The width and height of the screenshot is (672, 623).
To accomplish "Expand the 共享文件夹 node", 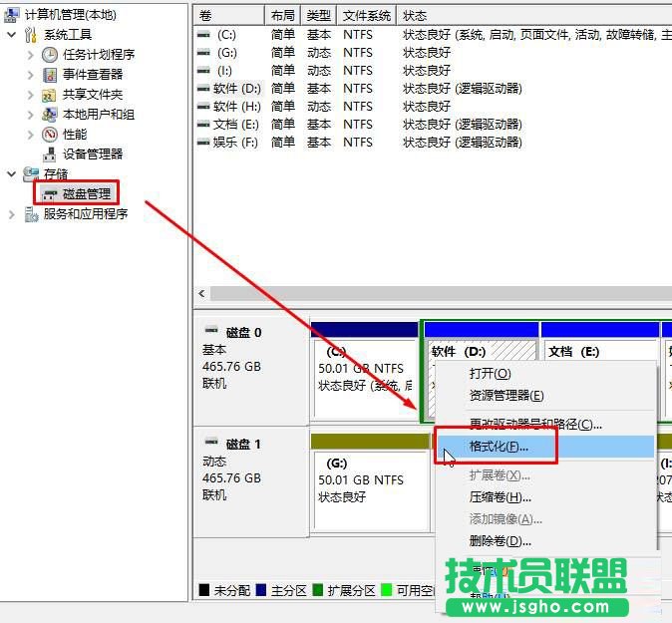I will pyautogui.click(x=31, y=95).
